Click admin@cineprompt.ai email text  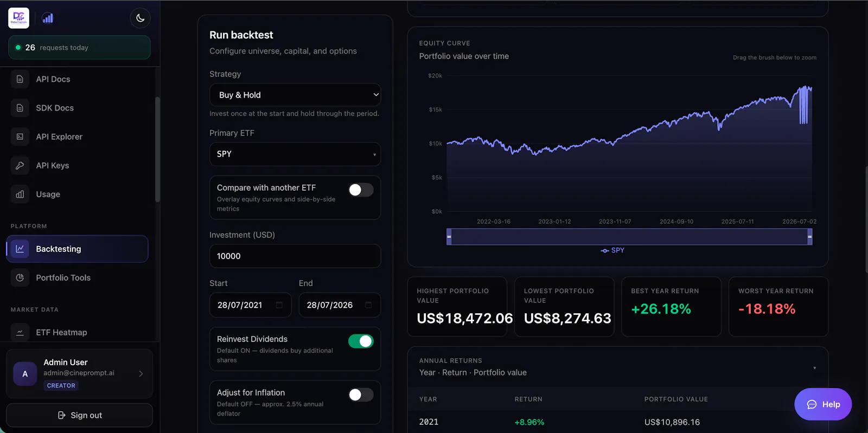(79, 373)
